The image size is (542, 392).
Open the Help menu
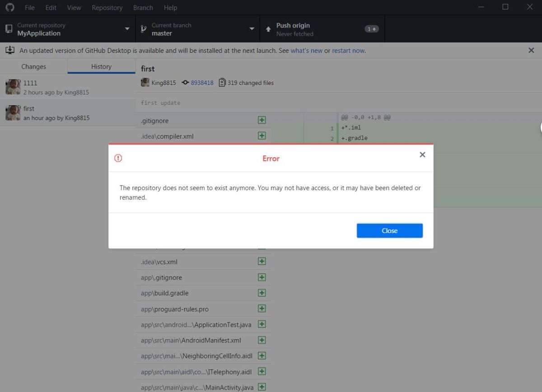point(170,8)
